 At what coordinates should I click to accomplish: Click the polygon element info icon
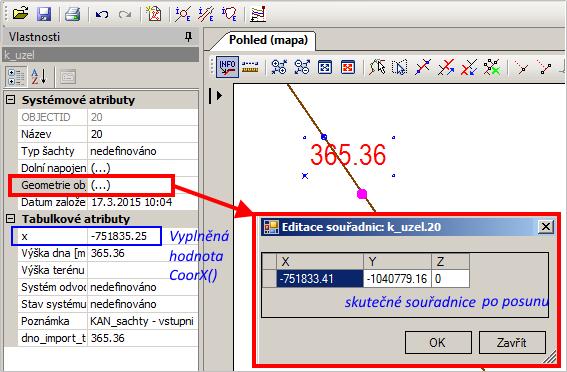[x=229, y=14]
